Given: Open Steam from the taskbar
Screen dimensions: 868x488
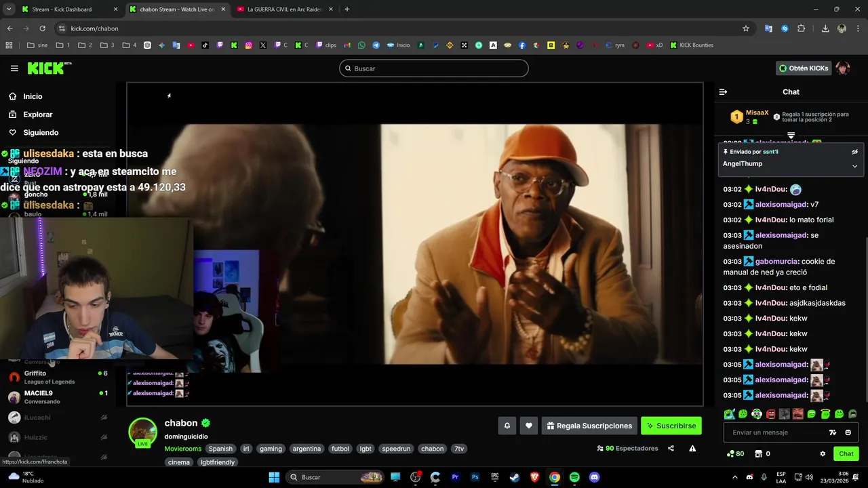Looking at the screenshot, I should pos(515,477).
